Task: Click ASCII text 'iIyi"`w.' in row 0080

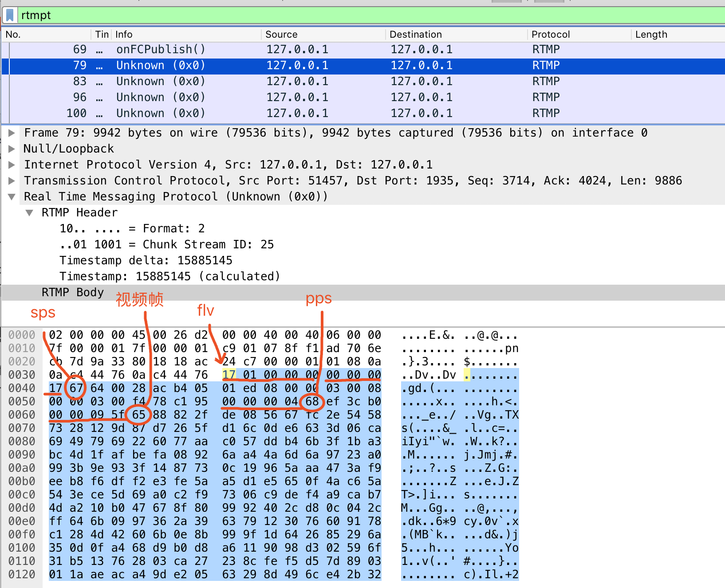Action: tap(429, 441)
